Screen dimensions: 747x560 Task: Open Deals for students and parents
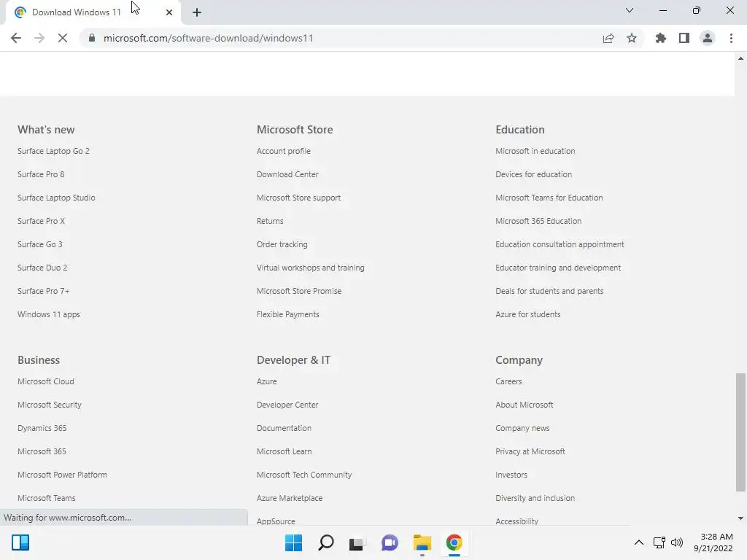point(549,291)
